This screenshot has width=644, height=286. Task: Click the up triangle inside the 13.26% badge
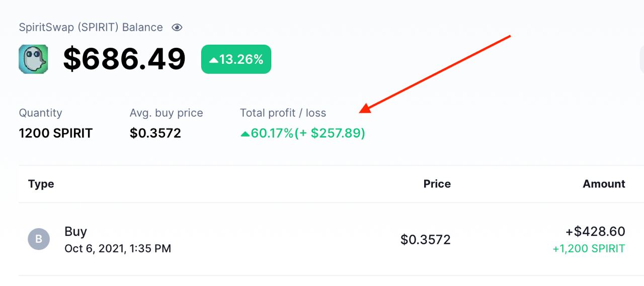coord(214,60)
